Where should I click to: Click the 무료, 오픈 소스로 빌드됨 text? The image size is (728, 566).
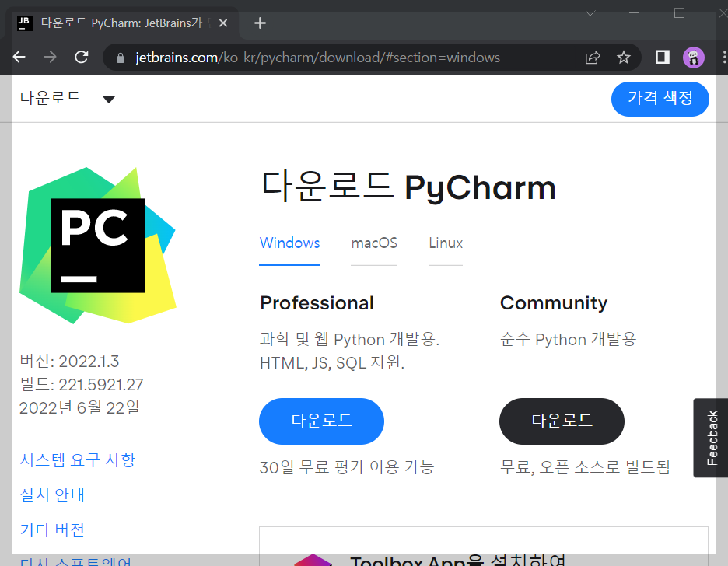click(x=585, y=467)
